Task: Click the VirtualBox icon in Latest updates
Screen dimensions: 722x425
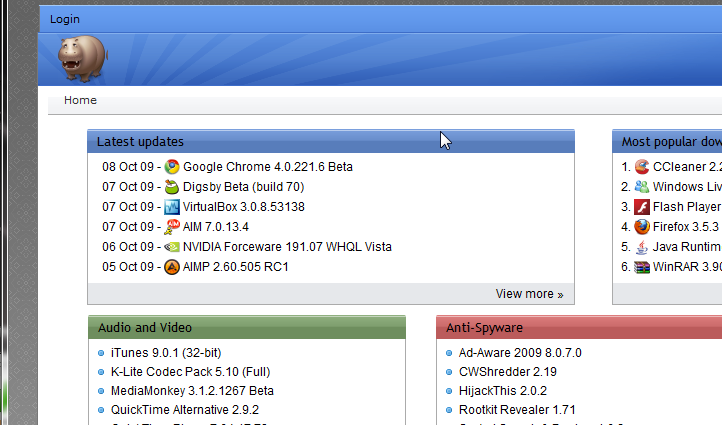Action: (172, 207)
